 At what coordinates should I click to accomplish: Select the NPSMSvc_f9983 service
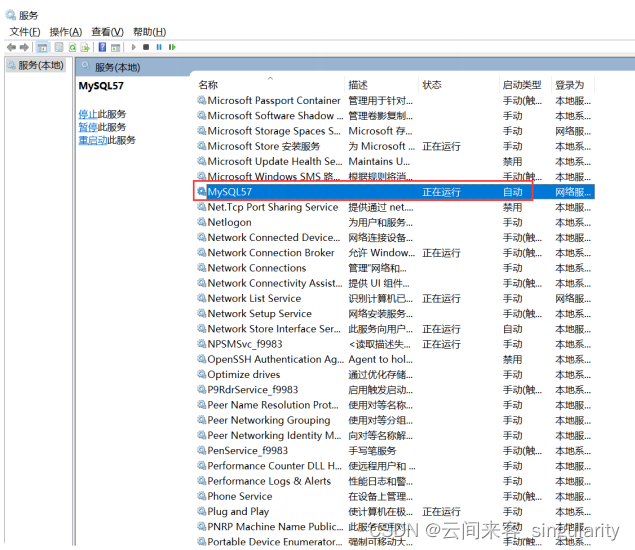pos(395,344)
